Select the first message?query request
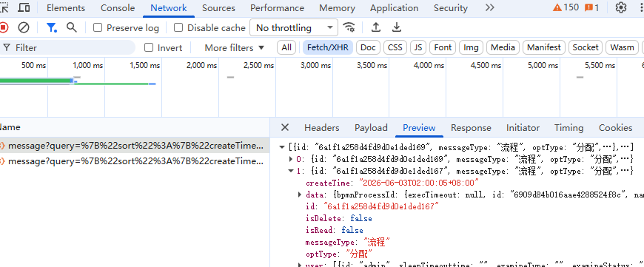This screenshot has width=644, height=267. (x=135, y=146)
